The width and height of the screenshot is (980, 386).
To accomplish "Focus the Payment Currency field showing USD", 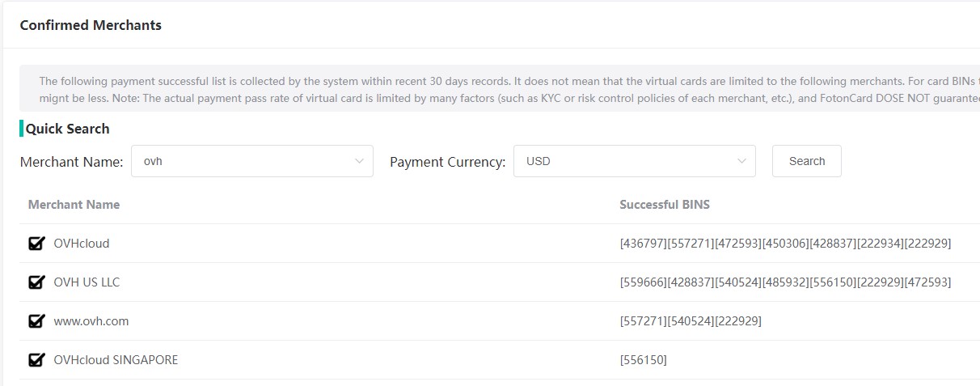I will (635, 161).
